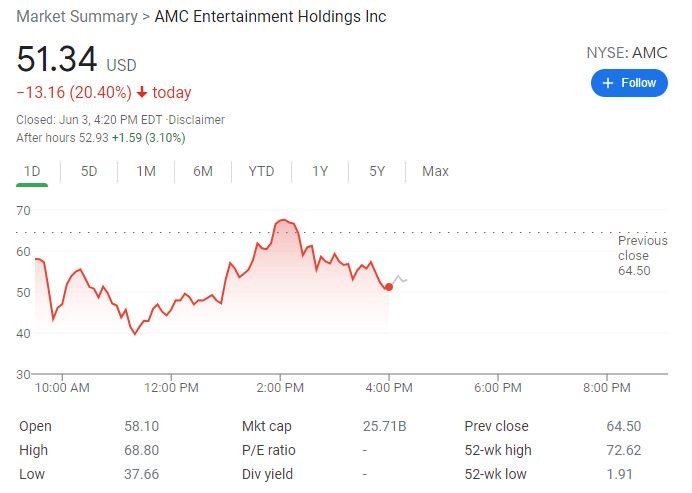This screenshot has width=692, height=493.
Task: Click the Previous close 64.50 label
Action: point(642,255)
